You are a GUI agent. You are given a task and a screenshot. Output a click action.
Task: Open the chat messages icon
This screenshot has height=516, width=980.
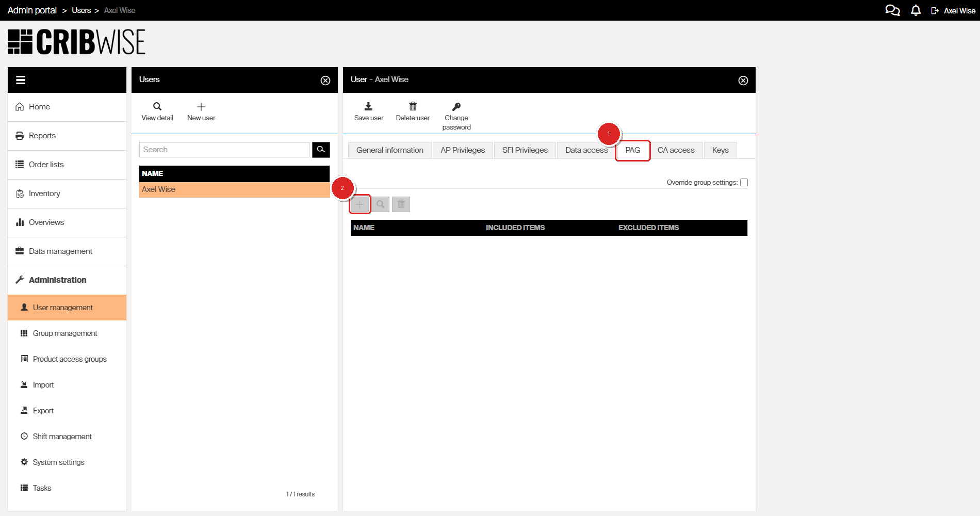coord(892,10)
